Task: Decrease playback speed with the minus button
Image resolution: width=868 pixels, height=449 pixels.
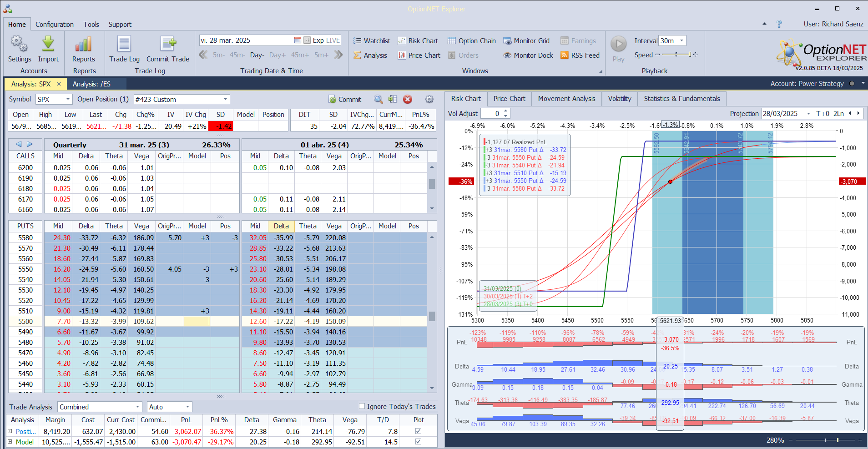Action: [657, 55]
